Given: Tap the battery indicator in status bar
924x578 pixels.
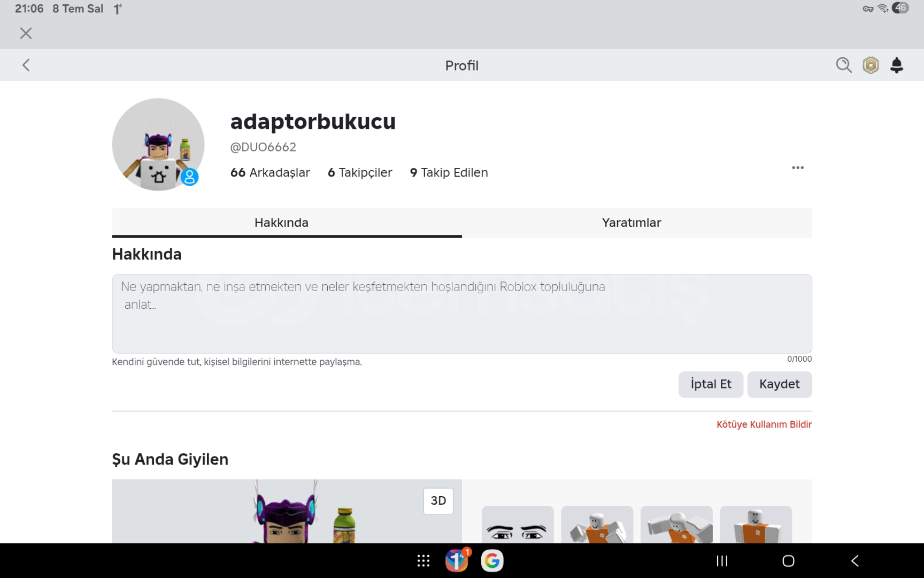Looking at the screenshot, I should (x=900, y=8).
